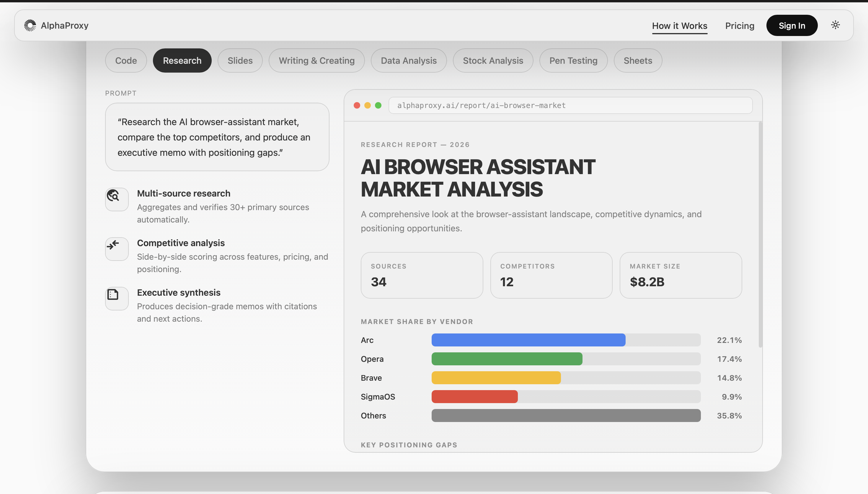
Task: Click the 'RESEARCH REPORT — 2026' label
Action: 415,145
